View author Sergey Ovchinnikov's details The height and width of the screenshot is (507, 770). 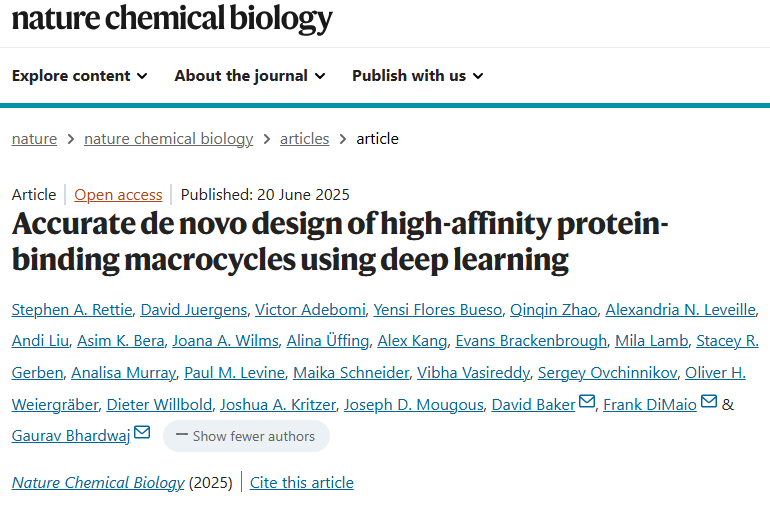(x=607, y=372)
